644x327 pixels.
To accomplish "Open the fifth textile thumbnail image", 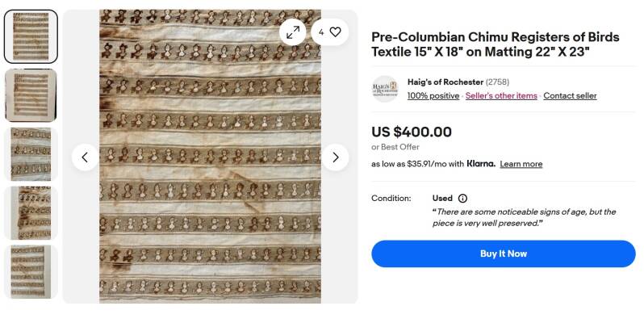I will tap(31, 271).
